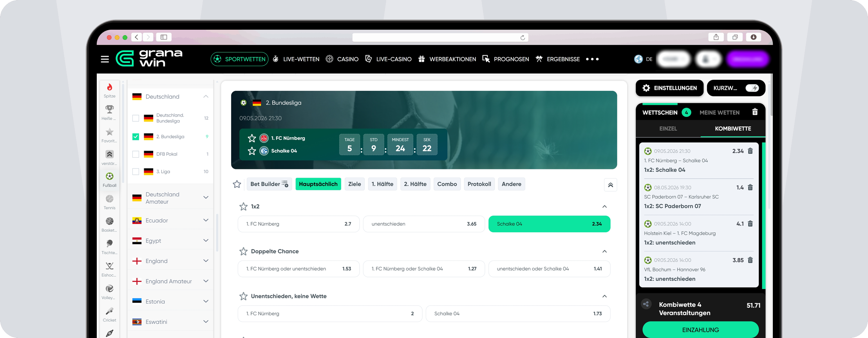
Task: Bet on unentschieden at 3.65
Action: click(x=424, y=224)
